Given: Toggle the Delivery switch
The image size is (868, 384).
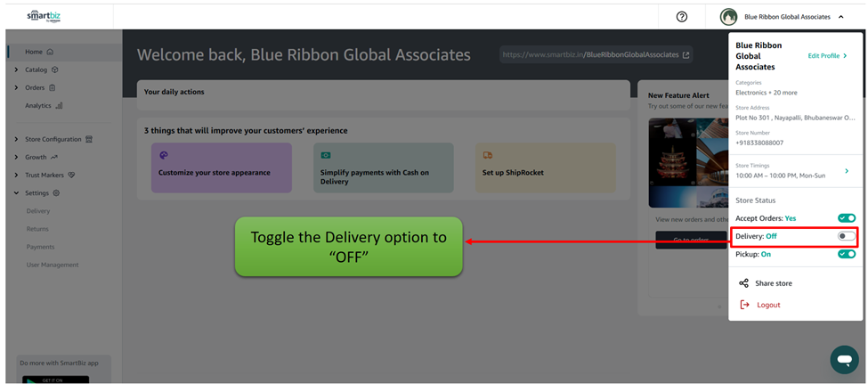Looking at the screenshot, I should (x=847, y=236).
